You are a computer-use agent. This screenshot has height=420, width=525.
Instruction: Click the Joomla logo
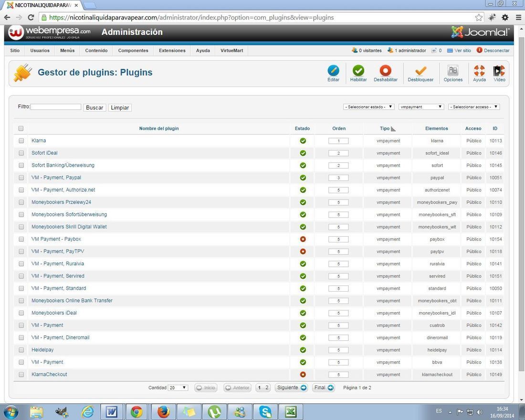pos(480,32)
